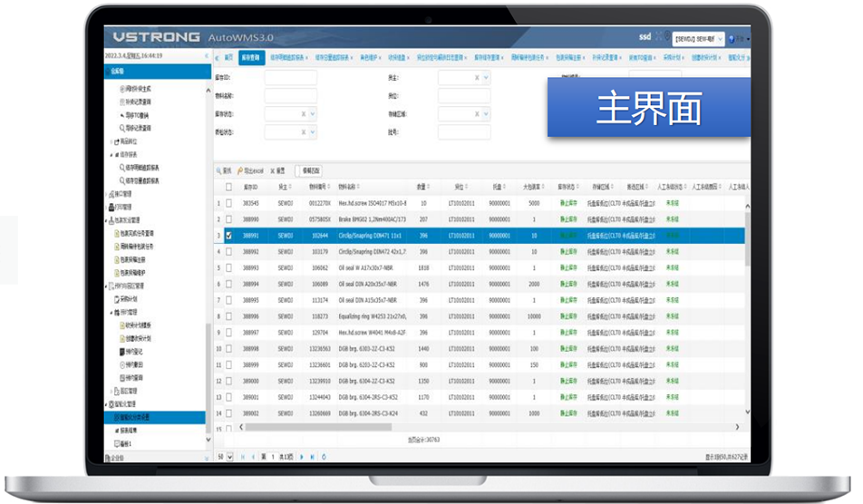Select the active 库存查询 tab
Viewport: 863px width, 504px height.
[x=251, y=58]
